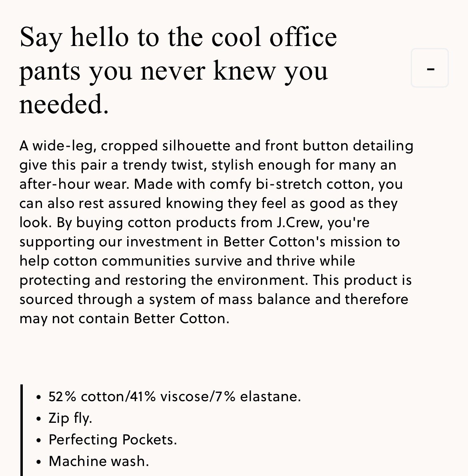Click the black vertical bar beside details list
The width and height of the screenshot is (468, 476).
(x=22, y=430)
